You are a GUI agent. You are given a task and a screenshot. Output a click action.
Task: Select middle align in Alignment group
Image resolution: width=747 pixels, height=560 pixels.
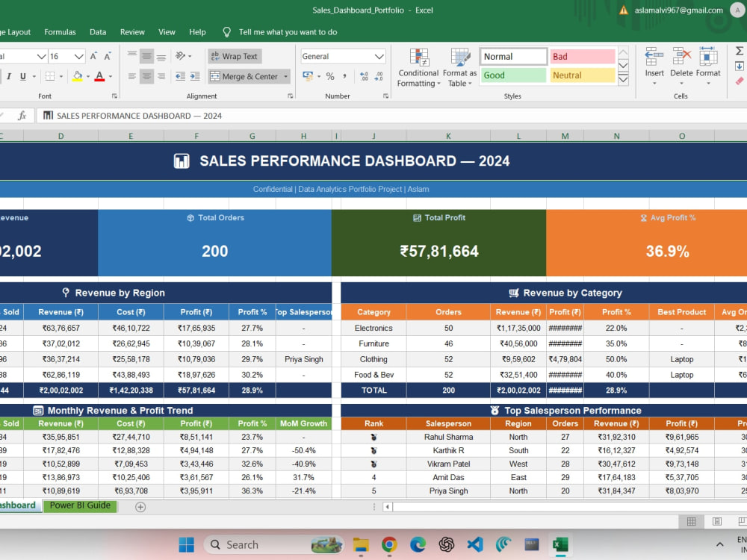(146, 56)
